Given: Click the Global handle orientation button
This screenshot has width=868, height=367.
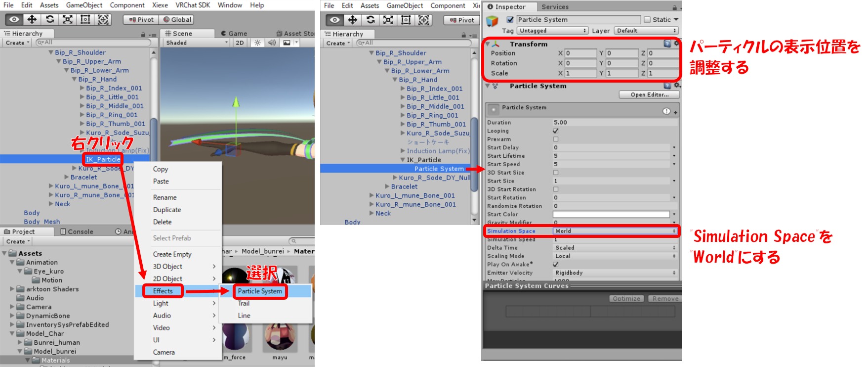Looking at the screenshot, I should click(x=177, y=20).
